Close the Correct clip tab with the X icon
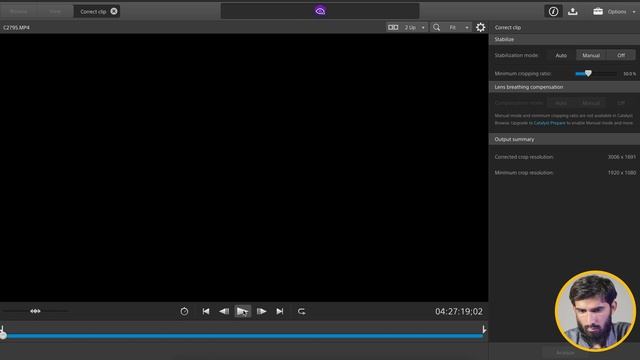Viewport: 640px width, 360px height. click(x=114, y=11)
